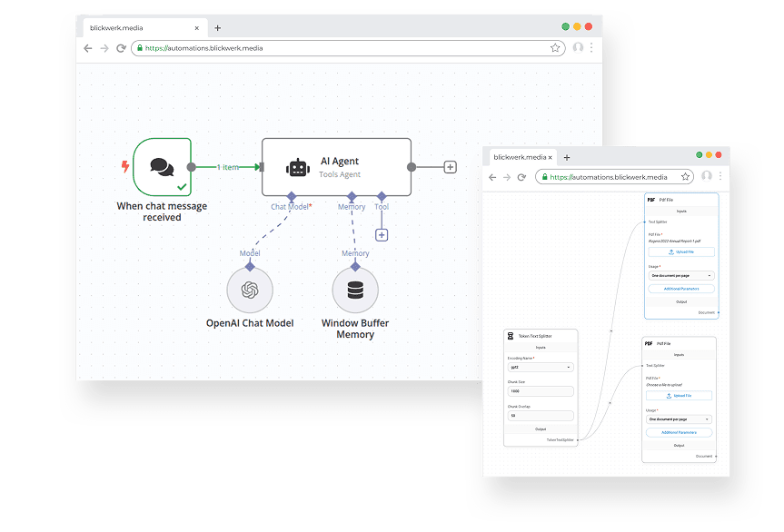The height and width of the screenshot is (532, 784).
Task: Go forward in the large browser window
Action: click(x=104, y=48)
